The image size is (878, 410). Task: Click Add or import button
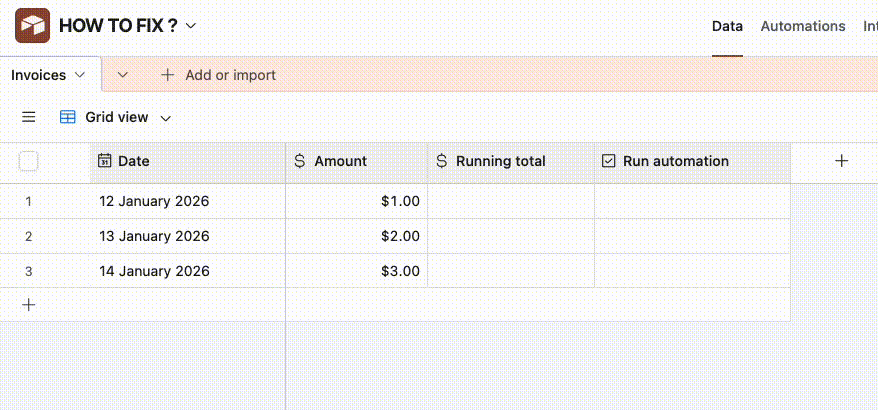[x=218, y=75]
